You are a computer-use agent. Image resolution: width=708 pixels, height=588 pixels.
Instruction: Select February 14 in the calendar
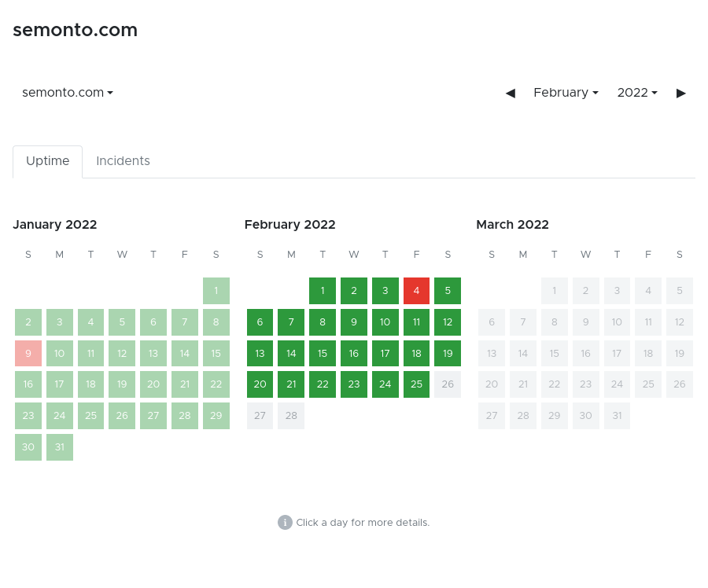pos(291,354)
